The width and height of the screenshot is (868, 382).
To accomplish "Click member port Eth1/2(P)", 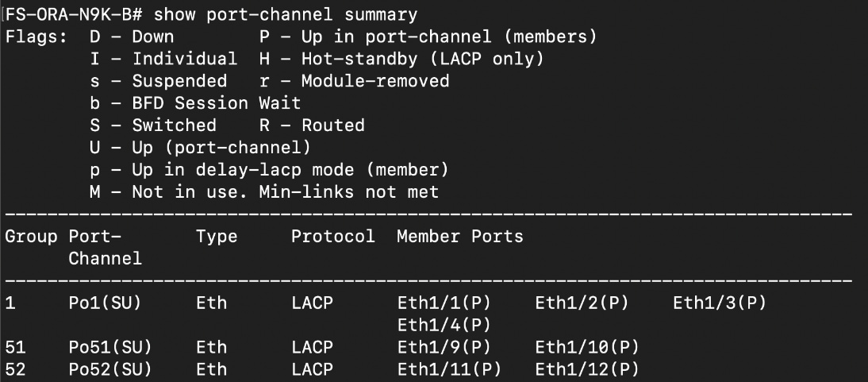I will [582, 303].
